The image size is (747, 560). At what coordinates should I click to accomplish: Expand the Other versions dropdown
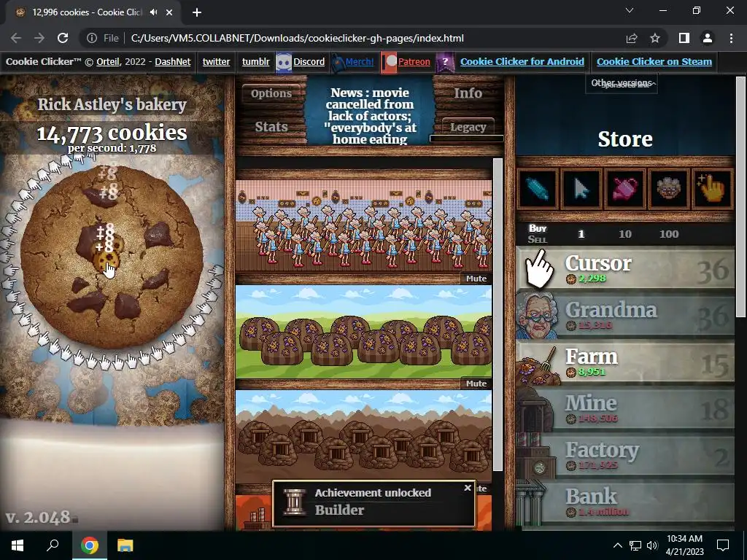coord(622,83)
